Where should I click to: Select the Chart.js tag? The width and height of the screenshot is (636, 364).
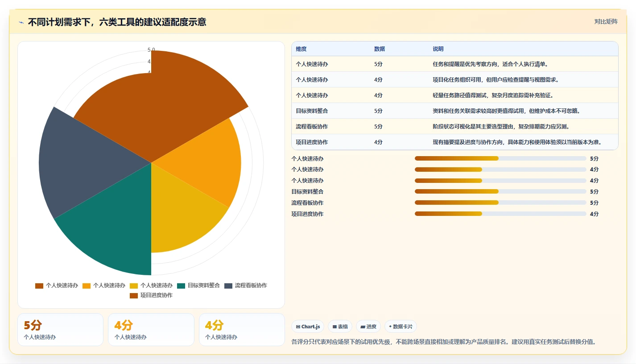click(x=308, y=327)
